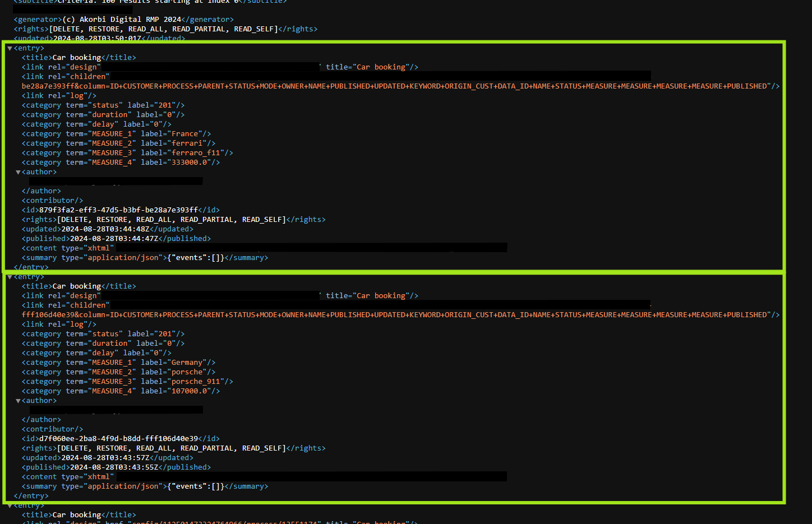This screenshot has height=524, width=812.
Task: Click the rights line inside the porsche entry
Action: tap(173, 448)
